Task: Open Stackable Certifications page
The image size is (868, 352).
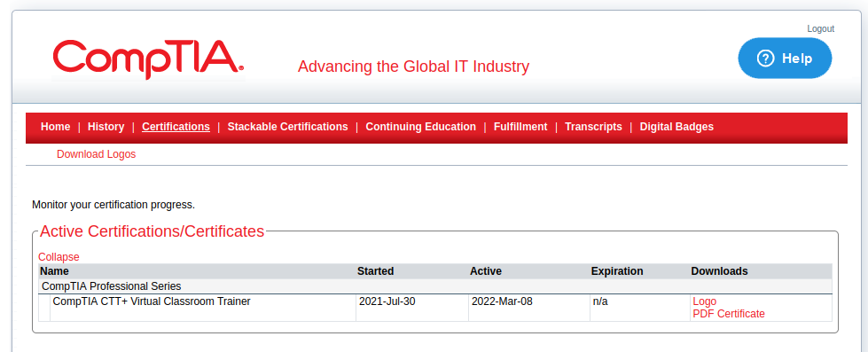Action: tap(288, 127)
